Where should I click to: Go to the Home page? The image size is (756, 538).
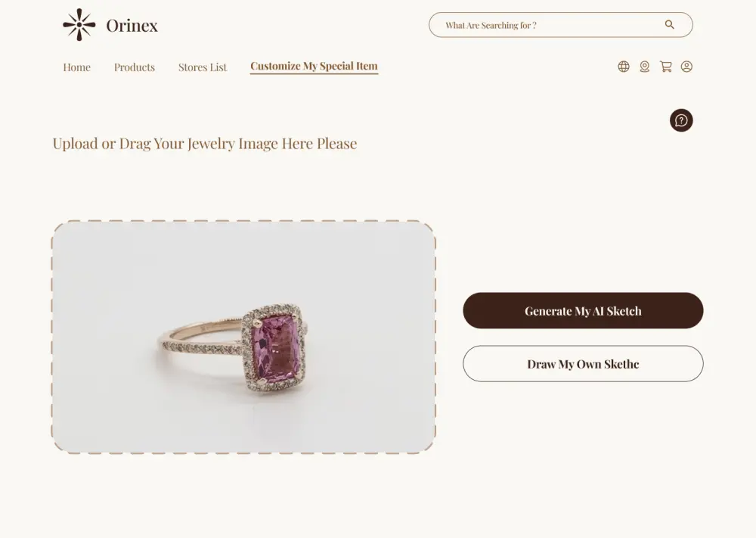pos(76,67)
